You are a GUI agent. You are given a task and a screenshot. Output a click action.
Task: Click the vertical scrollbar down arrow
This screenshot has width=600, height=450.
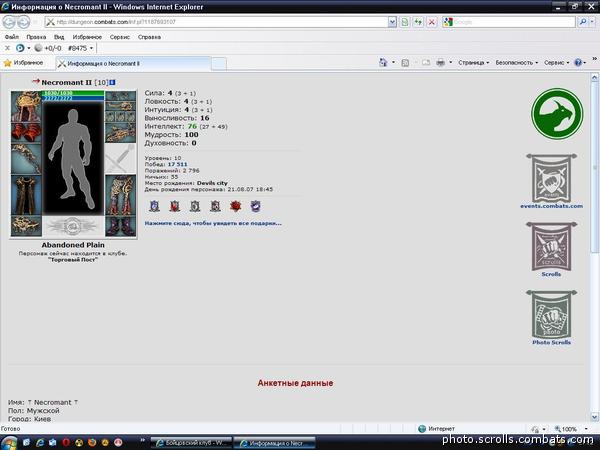[x=594, y=417]
